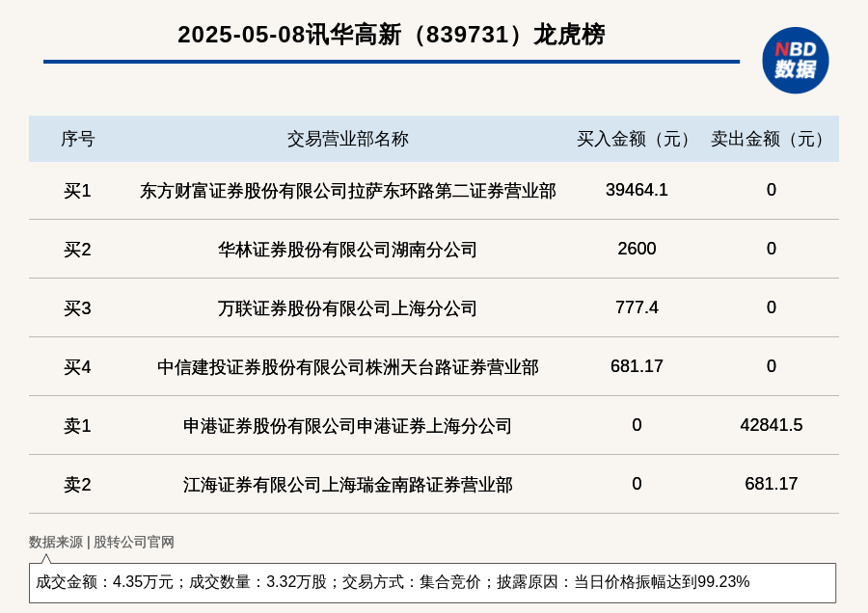Click the 卖1 row label
The height and width of the screenshot is (613, 868).
77,425
